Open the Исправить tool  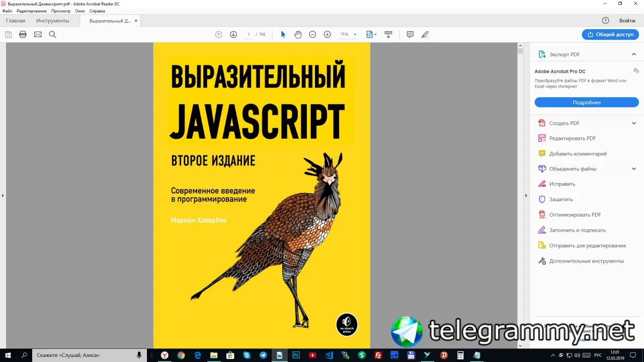tap(562, 184)
